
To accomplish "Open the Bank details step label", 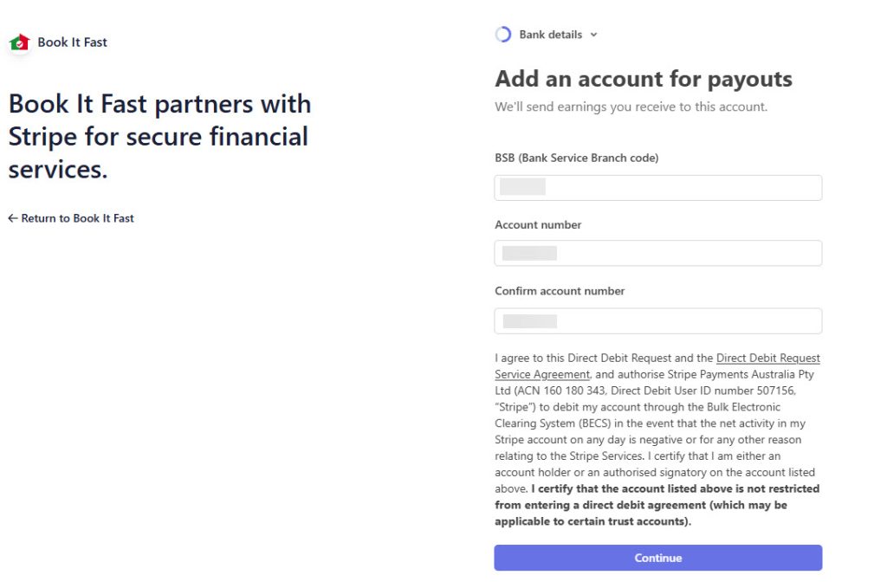I will pyautogui.click(x=550, y=35).
